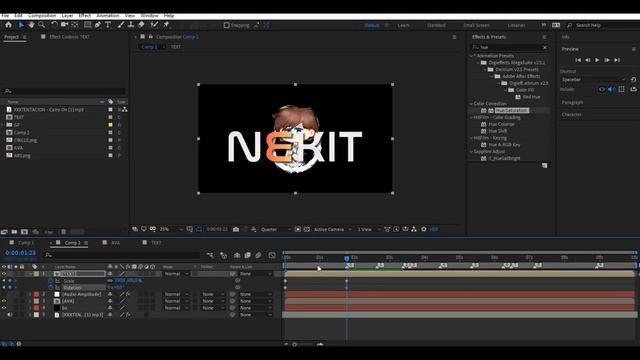This screenshot has height=360, width=640.
Task: Click Play in the Preview panel
Action: 597,60
